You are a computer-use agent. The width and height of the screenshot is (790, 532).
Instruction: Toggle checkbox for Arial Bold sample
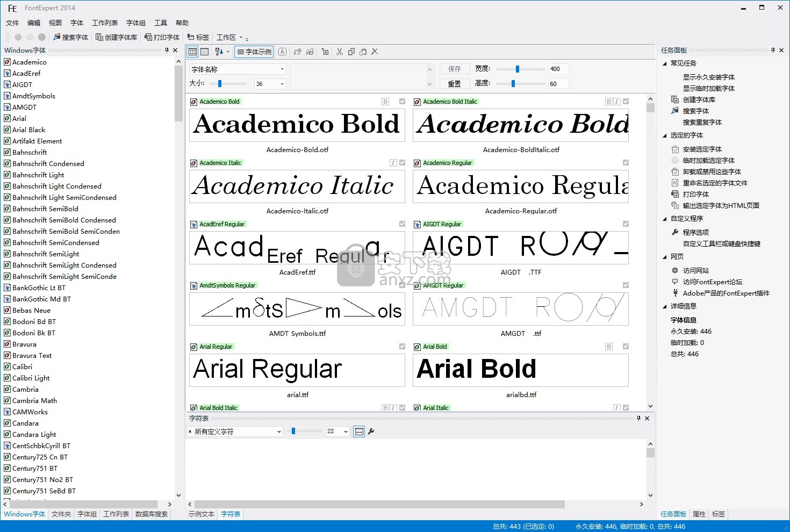pyautogui.click(x=626, y=346)
